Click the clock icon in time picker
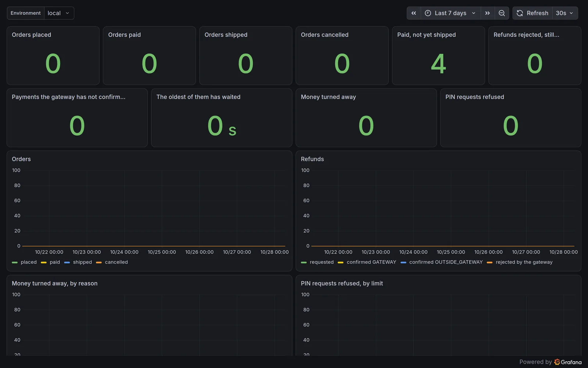This screenshot has width=588, height=368. point(428,13)
